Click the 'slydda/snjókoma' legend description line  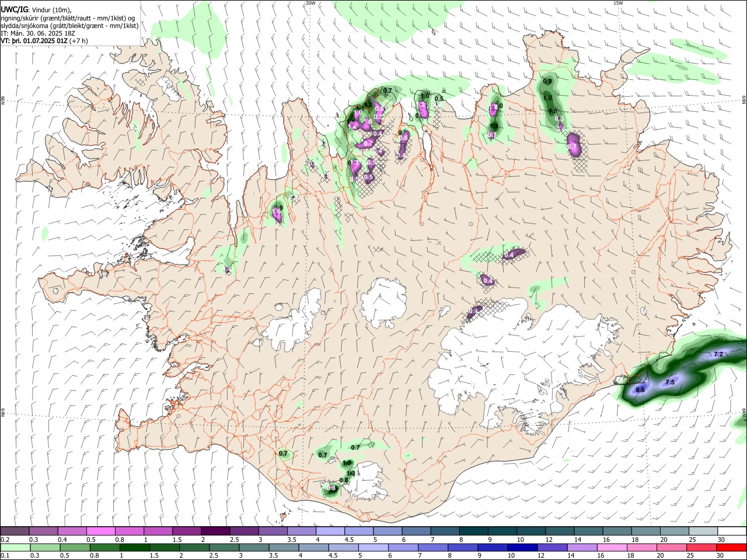(x=69, y=26)
